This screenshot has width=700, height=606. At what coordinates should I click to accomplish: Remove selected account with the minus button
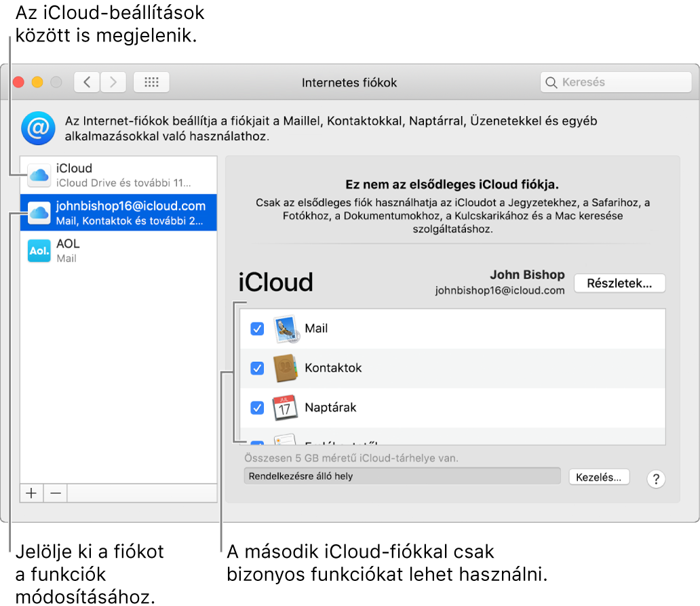coord(55,493)
